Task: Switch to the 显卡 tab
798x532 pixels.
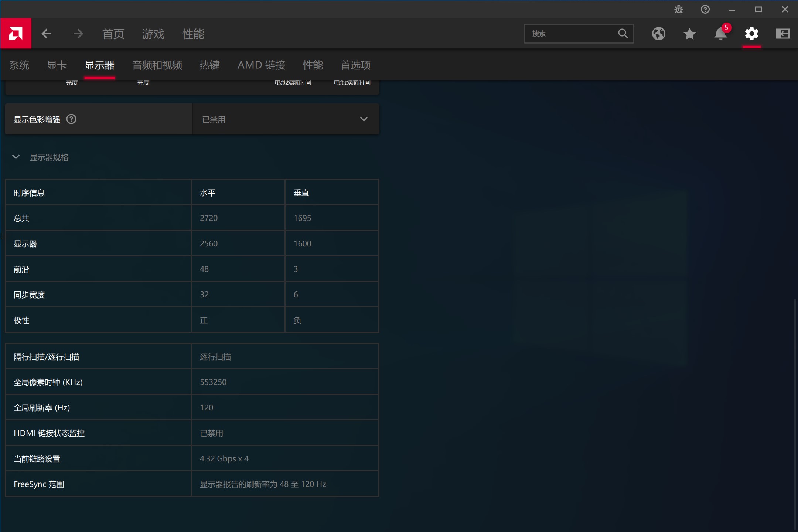Action: [x=57, y=65]
